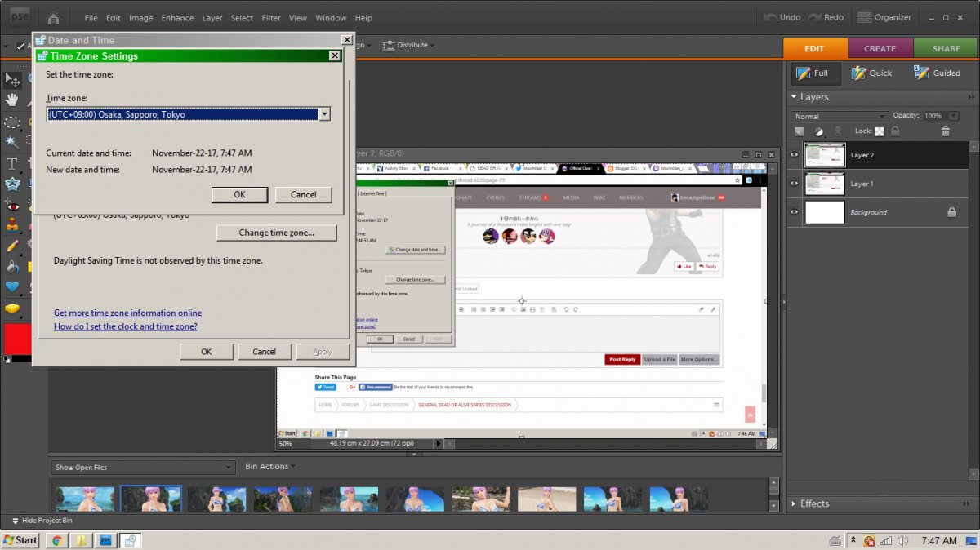Viewport: 980px width, 550px height.
Task: Select the Move tool
Action: (12, 80)
